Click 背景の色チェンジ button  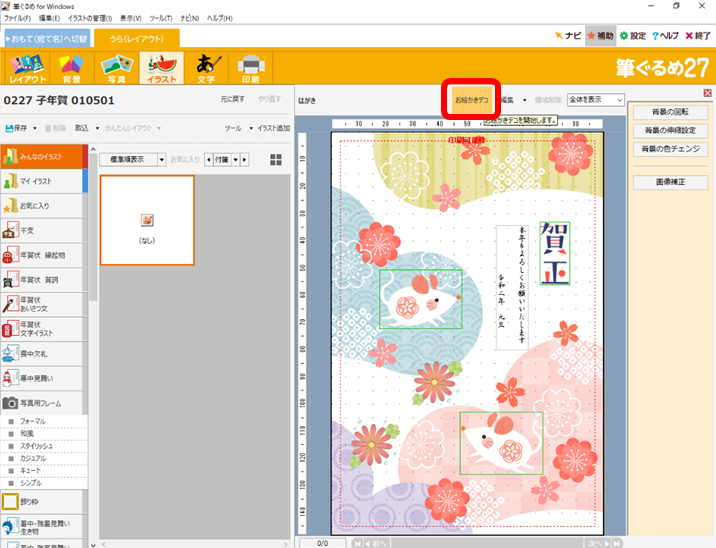click(670, 149)
